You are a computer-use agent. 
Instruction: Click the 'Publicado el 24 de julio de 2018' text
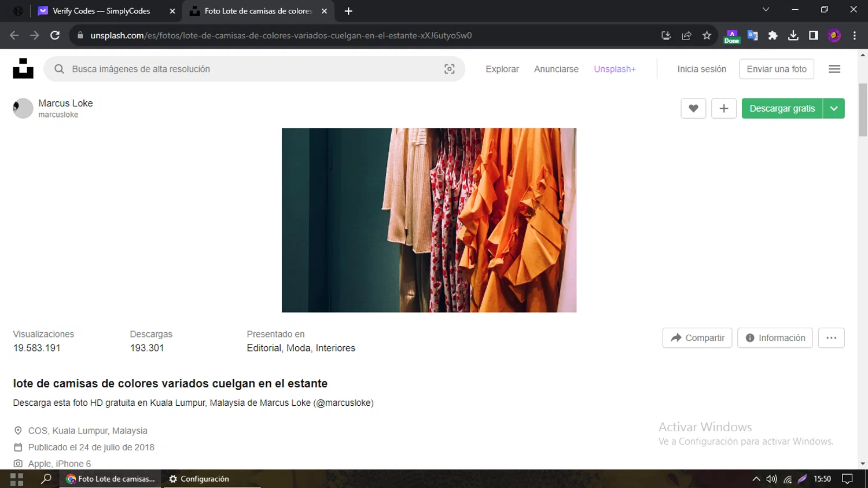coord(91,447)
